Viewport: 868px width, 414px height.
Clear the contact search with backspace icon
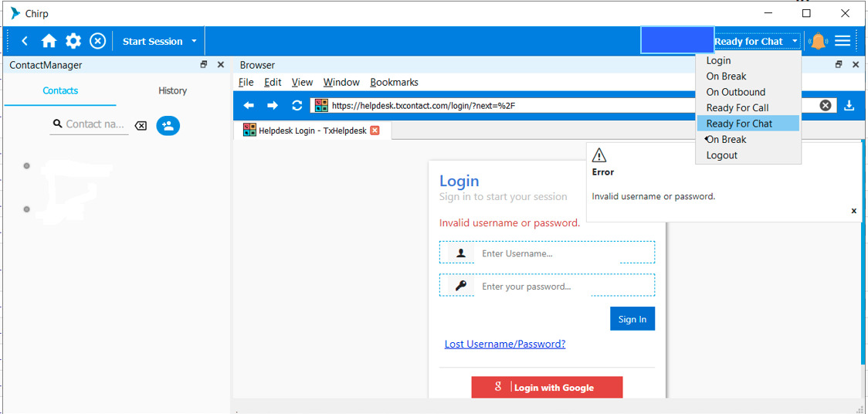(141, 126)
